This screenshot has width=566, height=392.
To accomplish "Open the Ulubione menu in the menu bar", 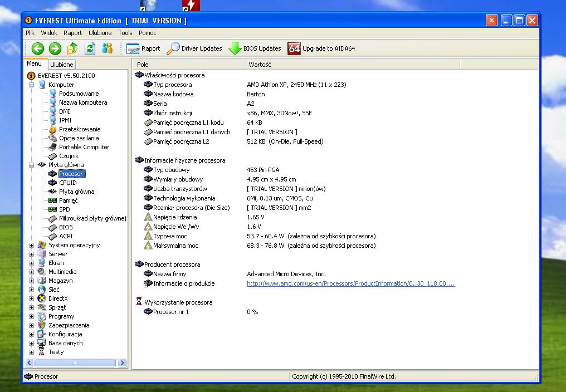I will 100,33.
